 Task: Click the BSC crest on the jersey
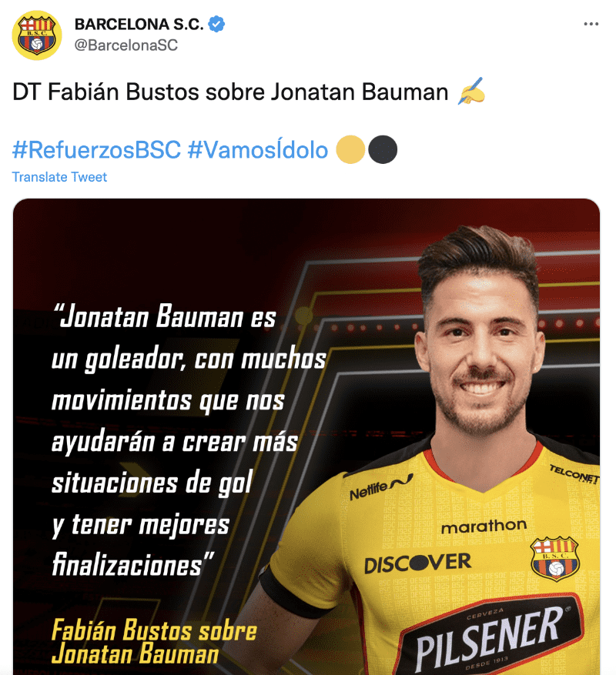555,558
